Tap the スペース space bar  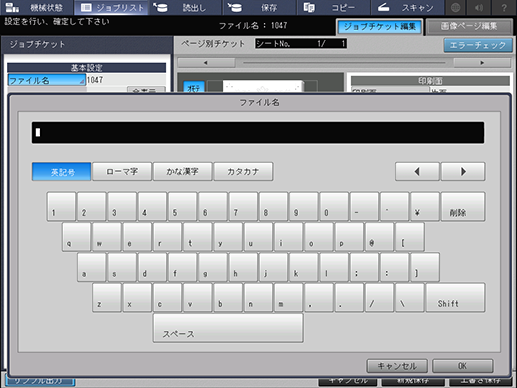tap(228, 328)
